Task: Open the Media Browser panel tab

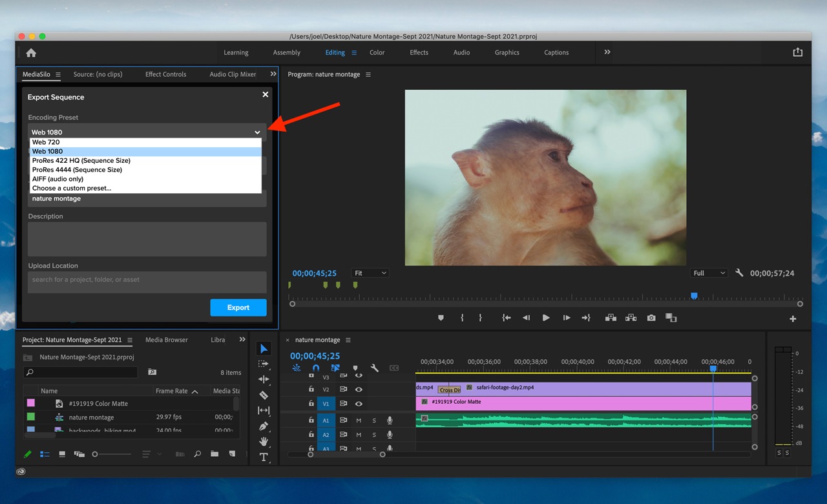Action: click(168, 339)
